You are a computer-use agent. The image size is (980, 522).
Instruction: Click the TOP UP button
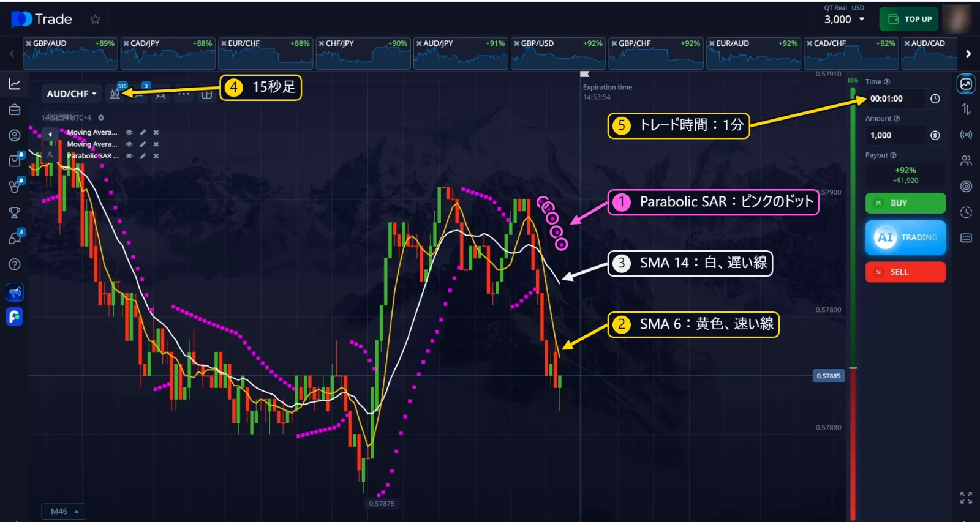tap(910, 19)
